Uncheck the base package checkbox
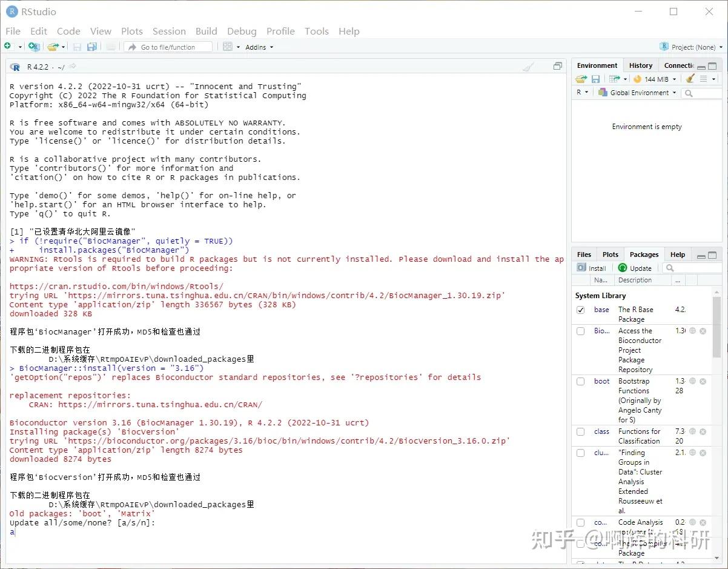728x569 pixels. point(581,310)
